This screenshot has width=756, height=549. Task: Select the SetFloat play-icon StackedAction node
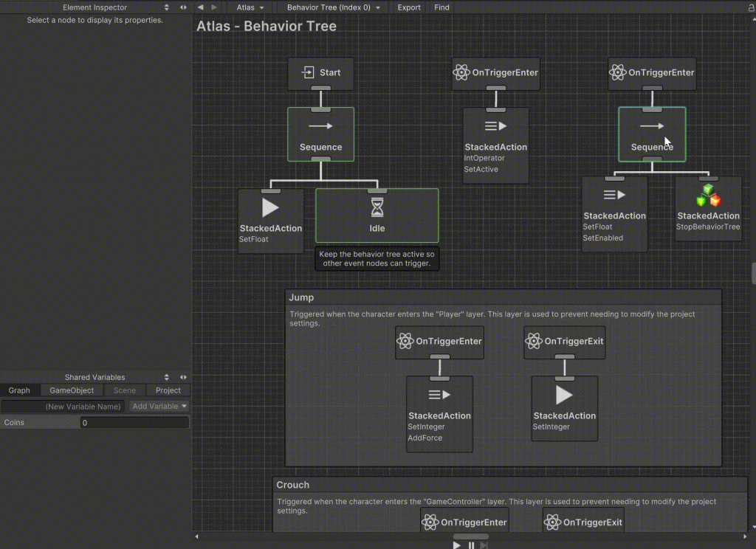click(270, 207)
